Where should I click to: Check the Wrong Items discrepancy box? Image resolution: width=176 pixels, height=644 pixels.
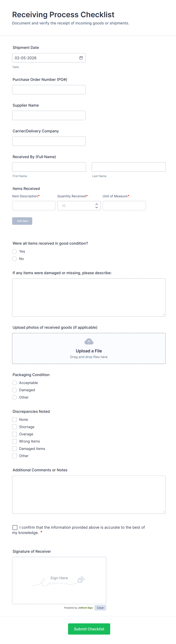tap(15, 441)
